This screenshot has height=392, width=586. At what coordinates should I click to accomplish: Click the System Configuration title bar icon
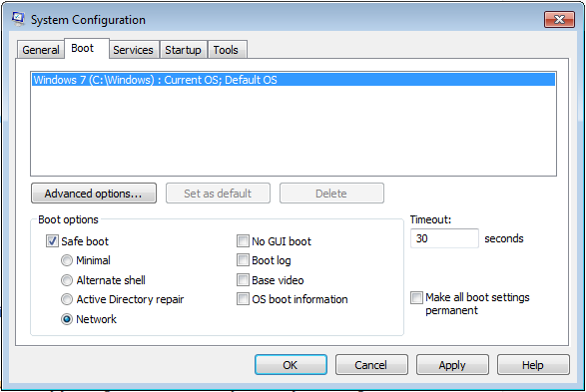tap(18, 19)
